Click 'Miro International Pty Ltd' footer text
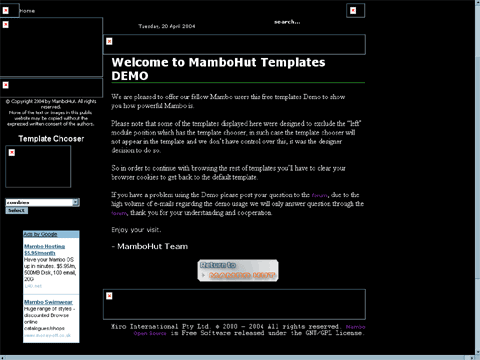The image size is (480, 360). click(x=160, y=326)
